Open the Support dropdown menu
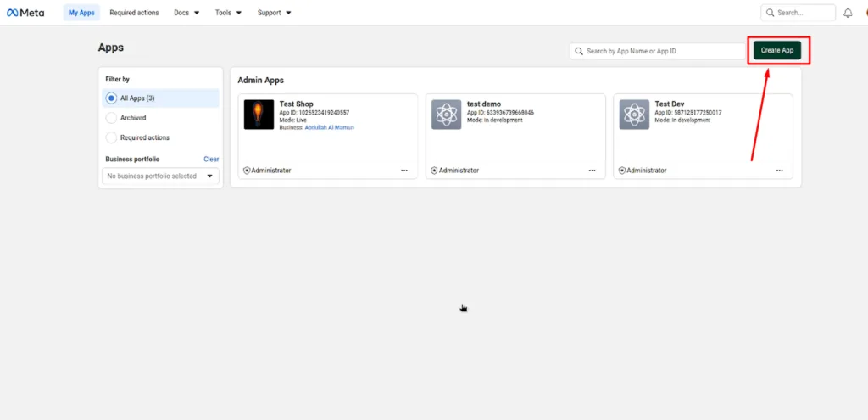 coord(274,13)
